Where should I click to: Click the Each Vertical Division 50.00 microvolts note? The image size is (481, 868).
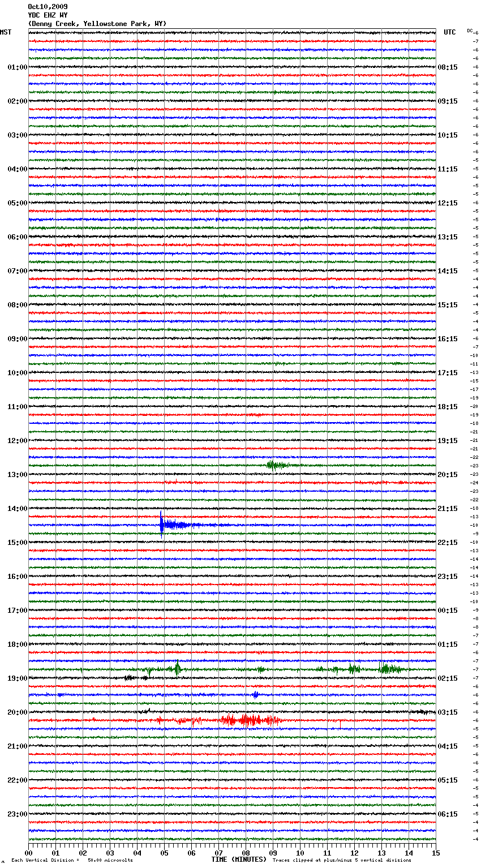(72, 860)
